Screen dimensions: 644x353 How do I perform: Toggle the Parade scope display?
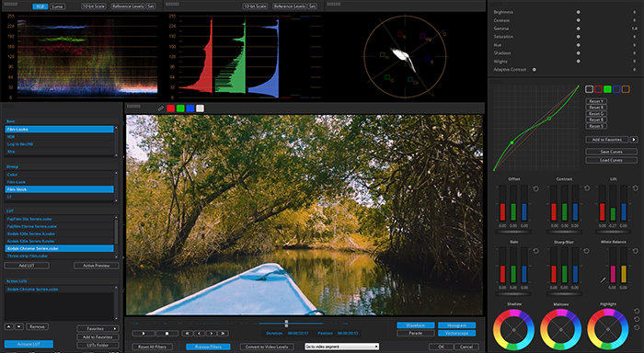click(x=416, y=333)
